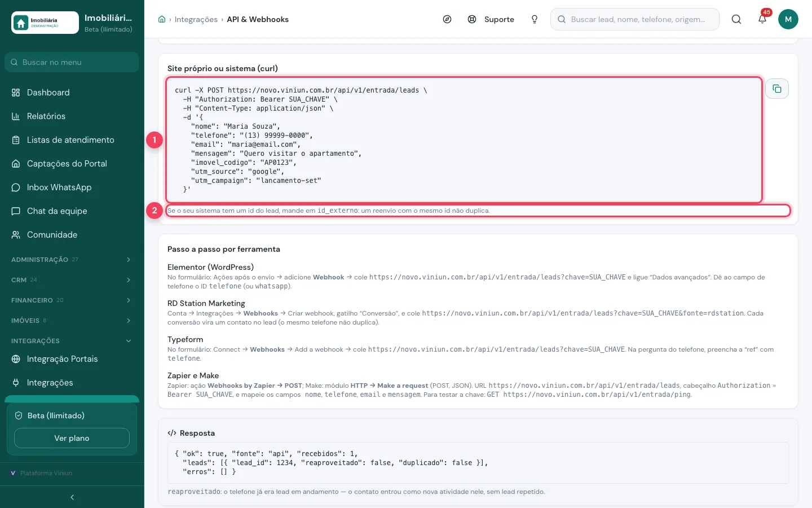Click the Passo a passo por ferramenta heading
This screenshot has height=508, width=812.
224,249
